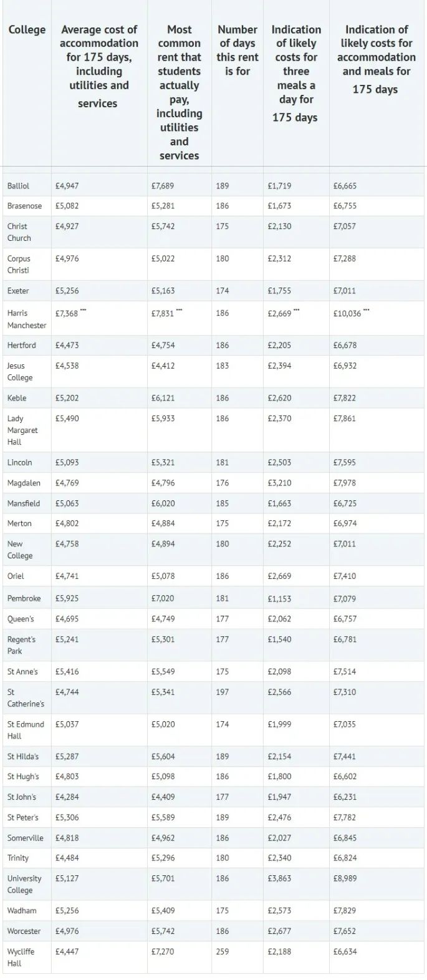This screenshot has width=427, height=980.
Task: Click the St John's £4,284 accommodation cell
Action: pyautogui.click(x=67, y=797)
